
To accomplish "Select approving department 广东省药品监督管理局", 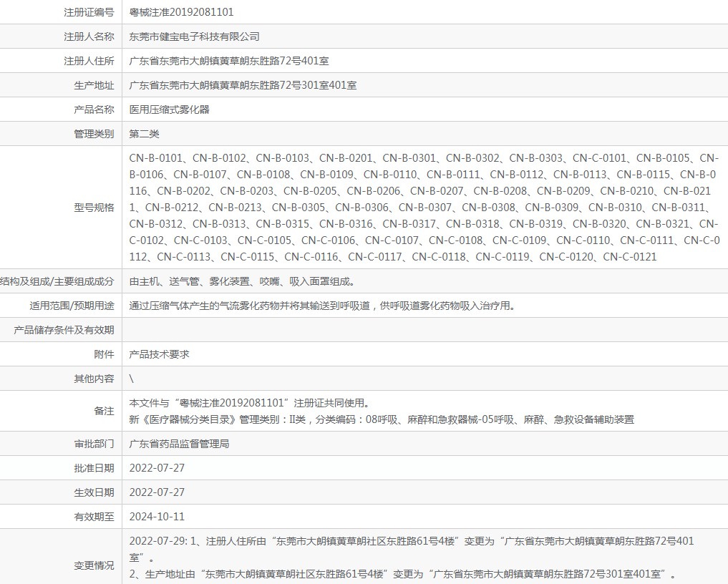I will point(179,444).
